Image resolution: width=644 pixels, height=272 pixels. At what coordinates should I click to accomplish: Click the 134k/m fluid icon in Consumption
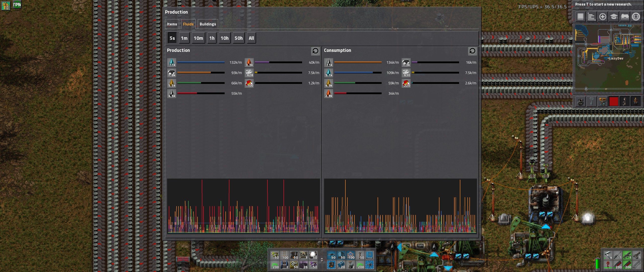(329, 62)
